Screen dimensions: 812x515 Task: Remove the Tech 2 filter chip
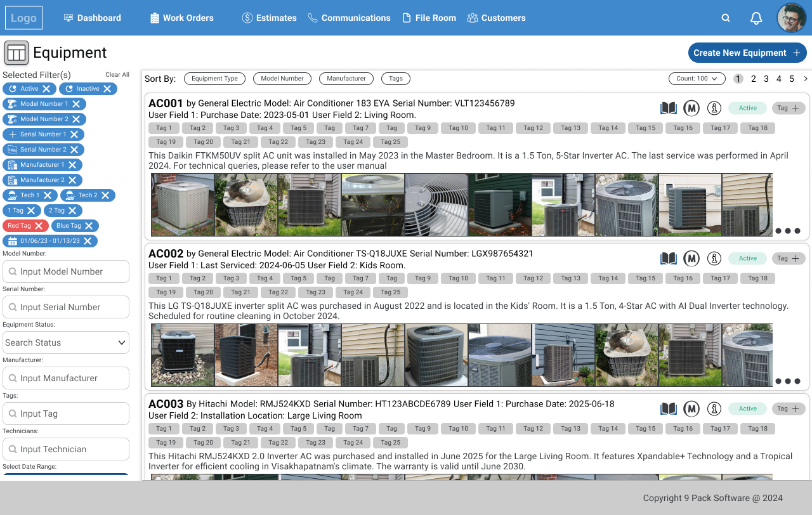pos(105,195)
